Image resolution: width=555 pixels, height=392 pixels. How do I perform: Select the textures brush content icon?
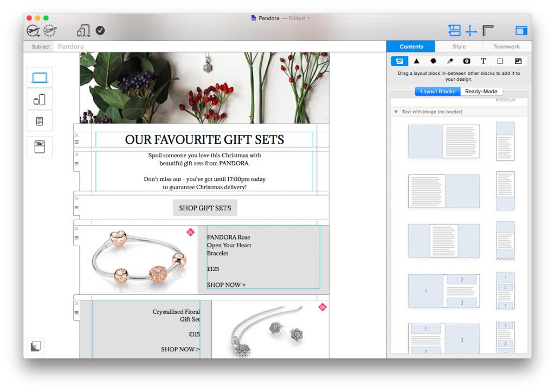[450, 61]
